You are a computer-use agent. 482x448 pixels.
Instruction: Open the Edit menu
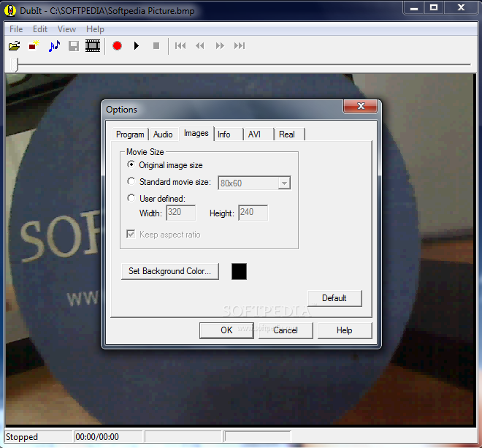coord(40,29)
